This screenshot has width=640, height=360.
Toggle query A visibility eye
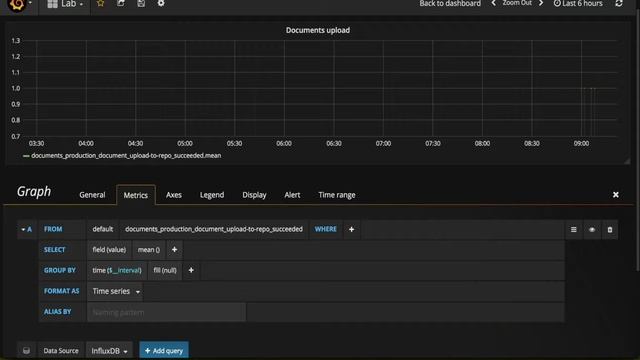coord(592,230)
